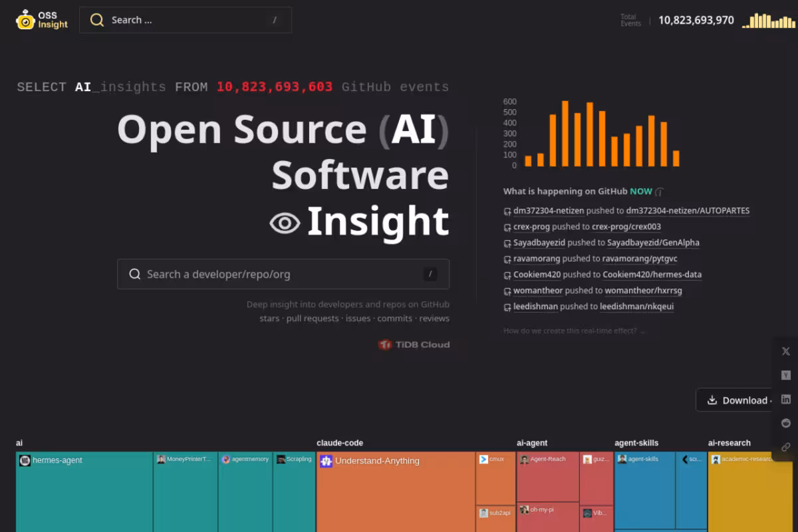Click push icon beside Sayadbayezid row
Viewport: 798px width, 532px height.
(507, 243)
